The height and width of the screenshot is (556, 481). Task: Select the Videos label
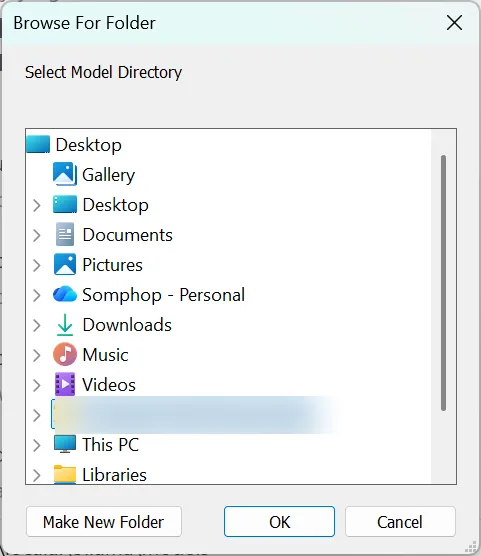coord(109,384)
